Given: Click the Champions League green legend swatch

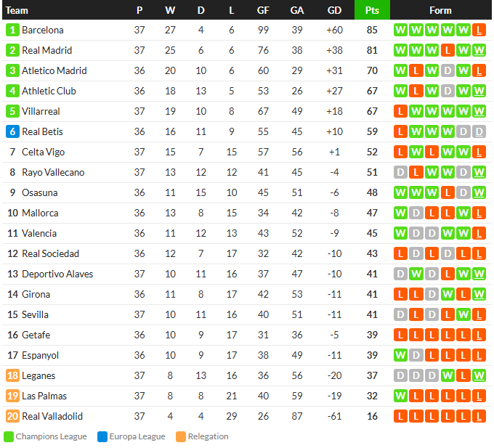Looking at the screenshot, I should (x=9, y=436).
